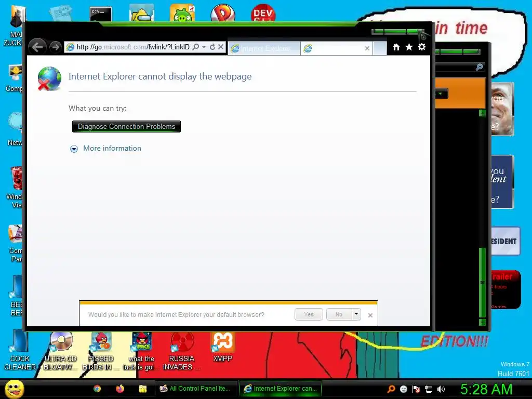Open the PISSED BIRDS IN desktop shortcut
Image resolution: width=532 pixels, height=399 pixels.
click(x=101, y=351)
